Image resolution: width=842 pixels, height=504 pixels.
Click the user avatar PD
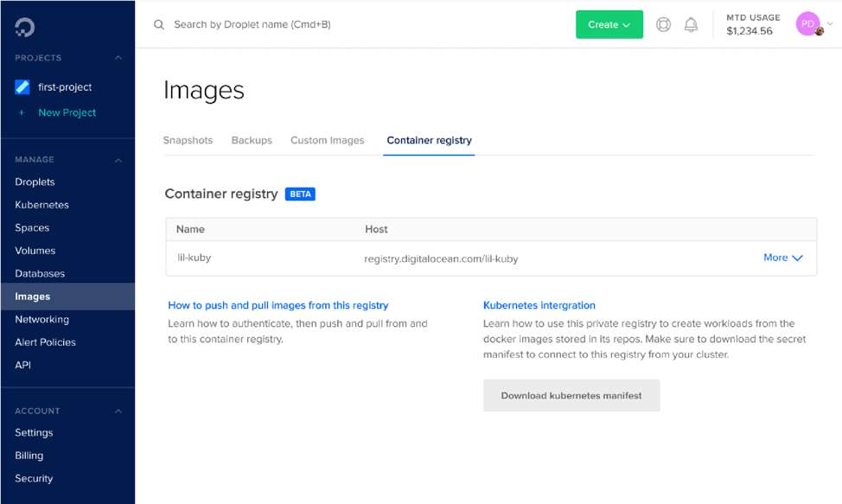[x=807, y=24]
